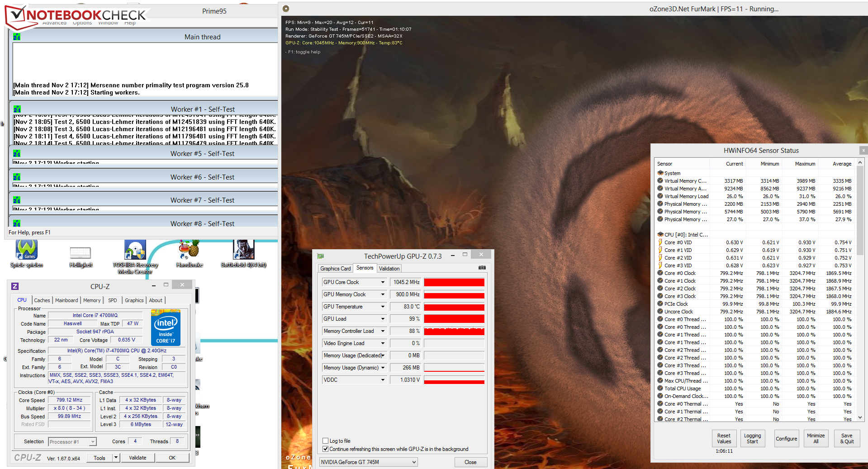The height and width of the screenshot is (469, 868).
Task: Click Minimize All in HWiNFO64
Action: pos(816,439)
